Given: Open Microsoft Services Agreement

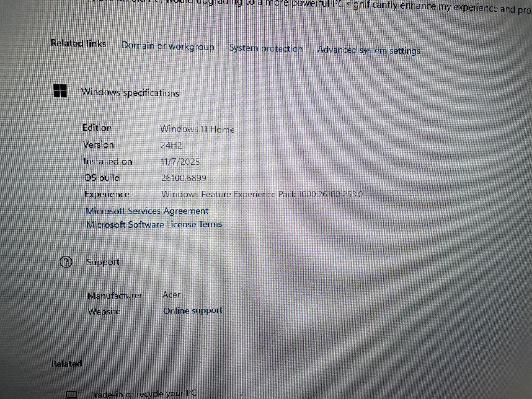Looking at the screenshot, I should point(147,211).
